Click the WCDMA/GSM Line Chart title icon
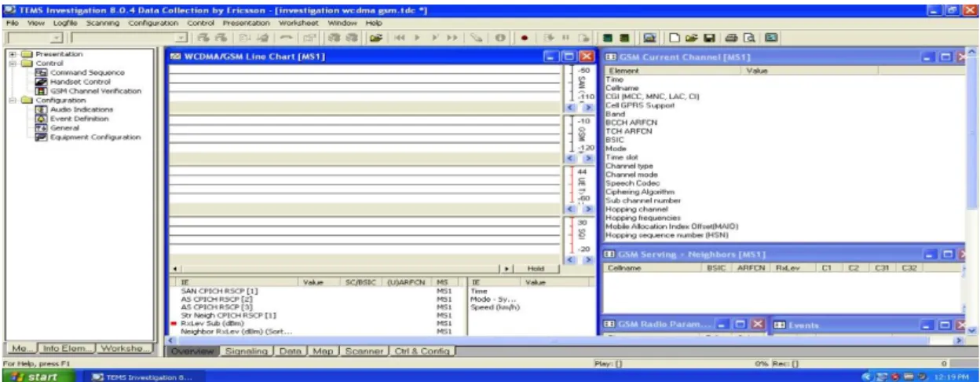Screen dimensions: 980x382 (x=176, y=58)
